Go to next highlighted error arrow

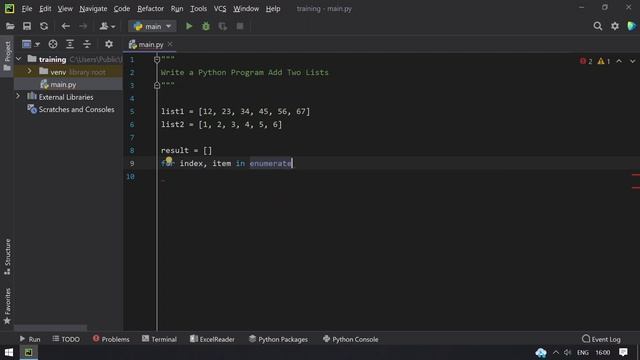click(632, 61)
